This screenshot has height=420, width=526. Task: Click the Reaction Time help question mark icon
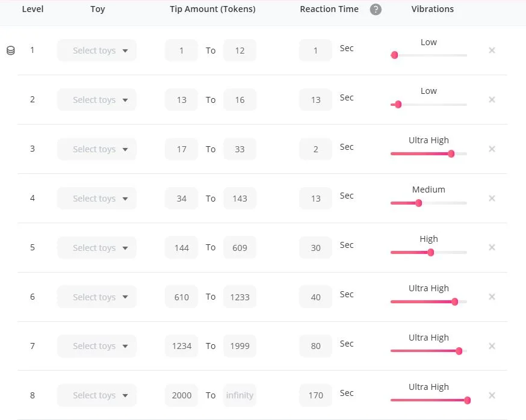pyautogui.click(x=376, y=10)
